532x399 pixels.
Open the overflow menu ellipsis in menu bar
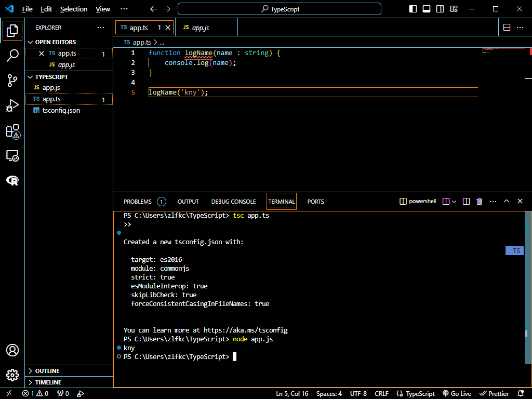(x=124, y=9)
